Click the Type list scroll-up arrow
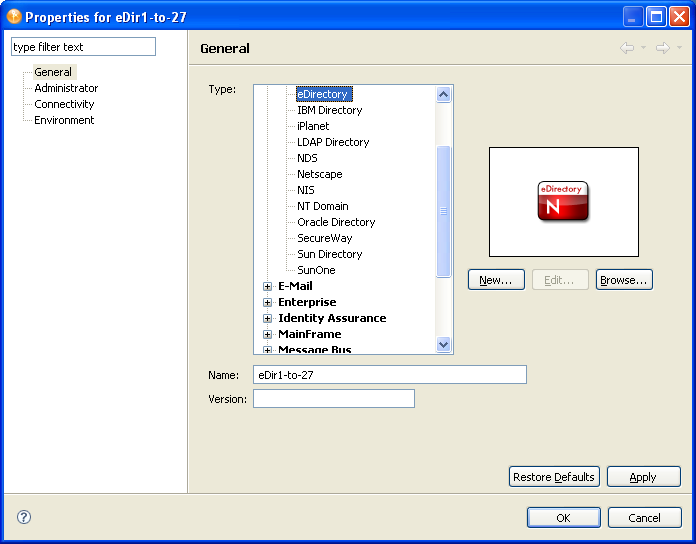The height and width of the screenshot is (544, 696). coord(443,95)
